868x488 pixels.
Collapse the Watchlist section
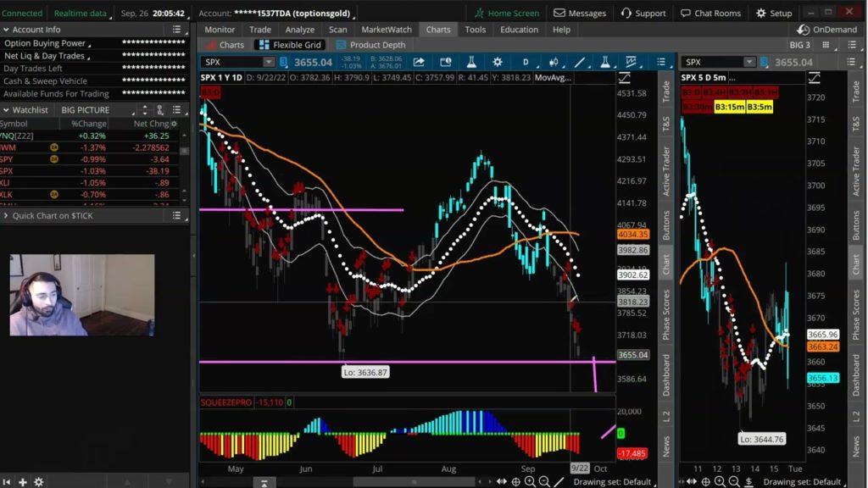coord(6,109)
